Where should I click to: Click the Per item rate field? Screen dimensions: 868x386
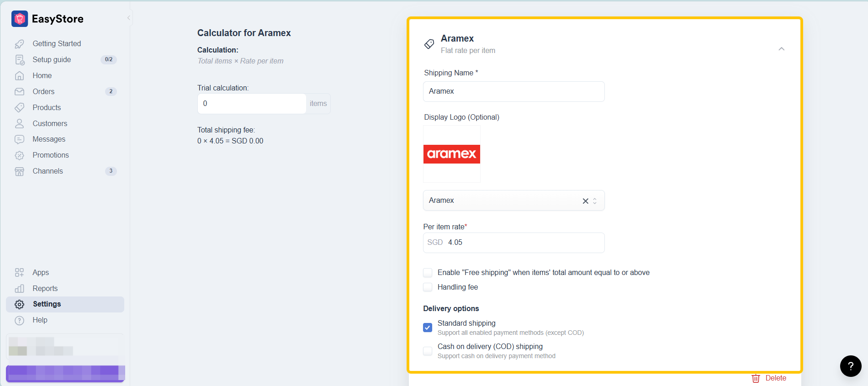pos(513,243)
